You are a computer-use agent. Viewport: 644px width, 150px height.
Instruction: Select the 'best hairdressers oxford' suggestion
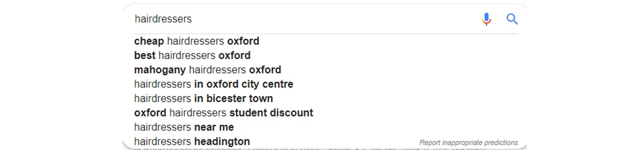(192, 55)
